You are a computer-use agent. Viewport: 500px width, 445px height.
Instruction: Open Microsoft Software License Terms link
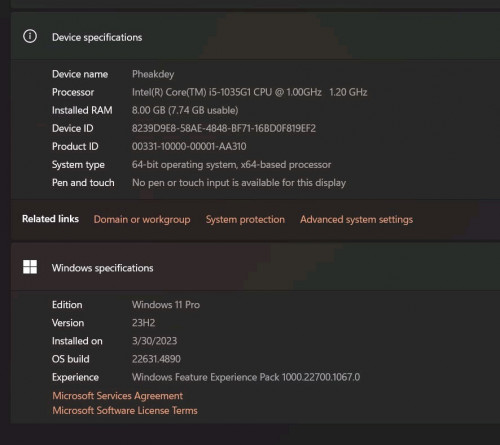[x=125, y=410]
